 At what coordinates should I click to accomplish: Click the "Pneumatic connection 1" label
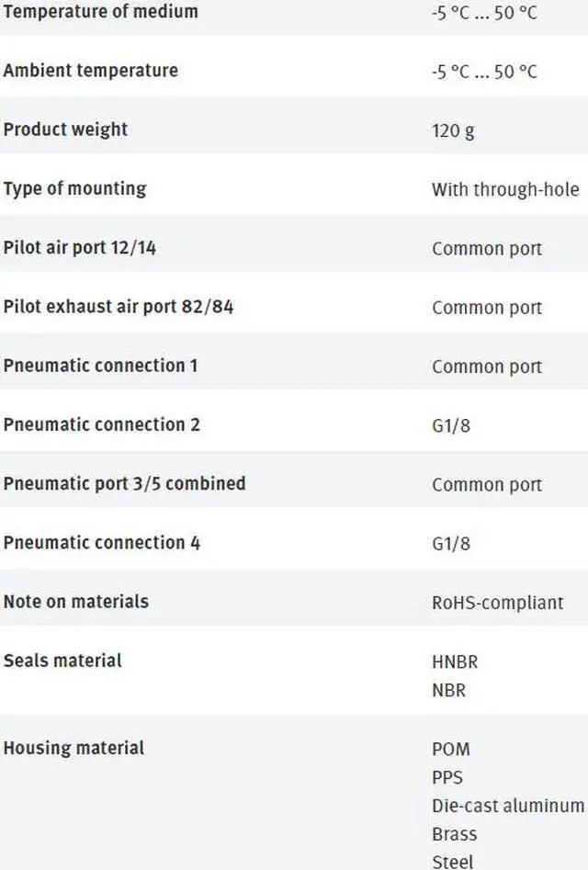pyautogui.click(x=100, y=366)
